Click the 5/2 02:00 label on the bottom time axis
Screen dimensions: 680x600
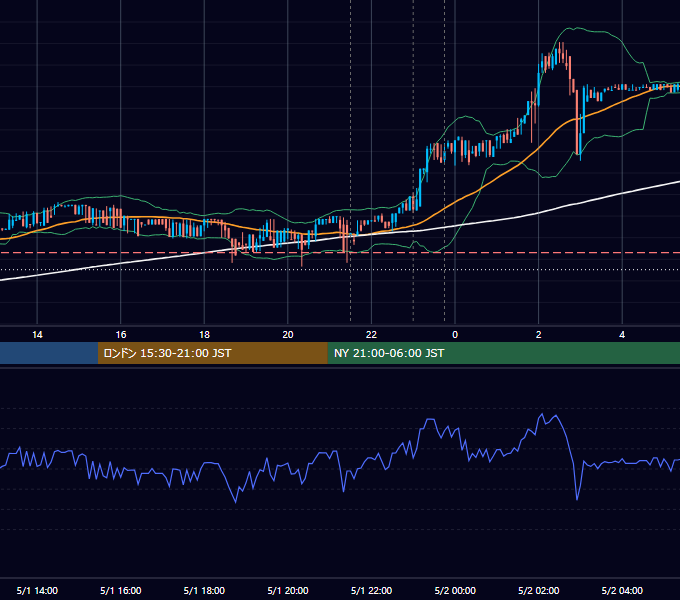[539, 590]
